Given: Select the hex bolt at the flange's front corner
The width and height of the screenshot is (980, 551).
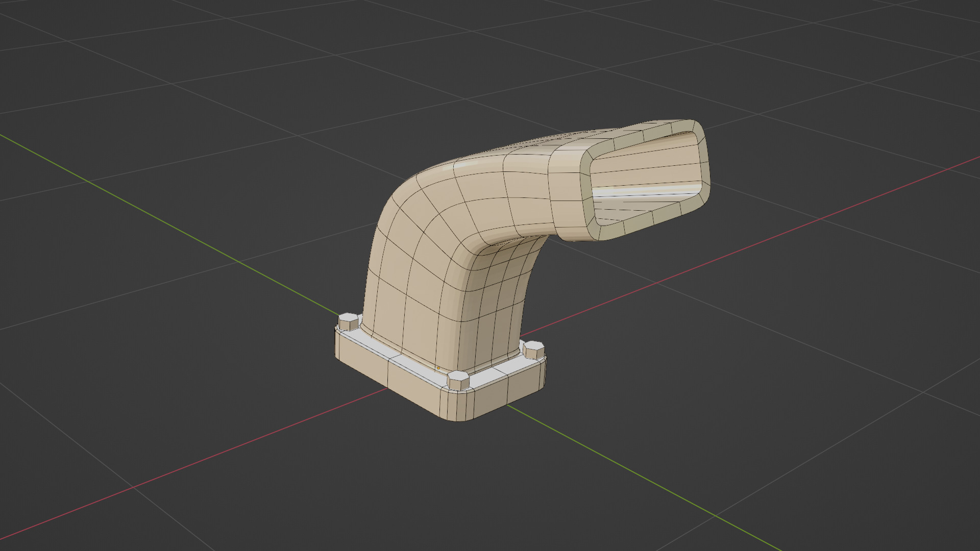Looking at the screenshot, I should coord(458,381).
